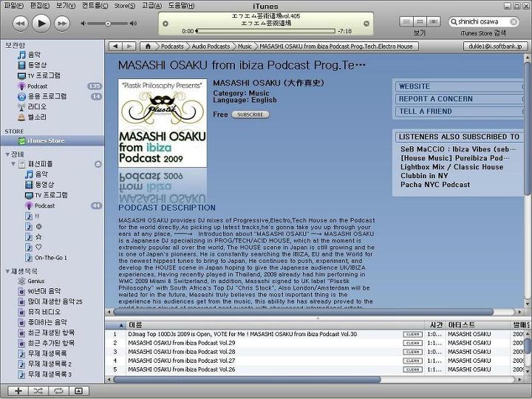Switch to Cover Flow view
The width and height of the screenshot is (532, 399).
pos(433,21)
